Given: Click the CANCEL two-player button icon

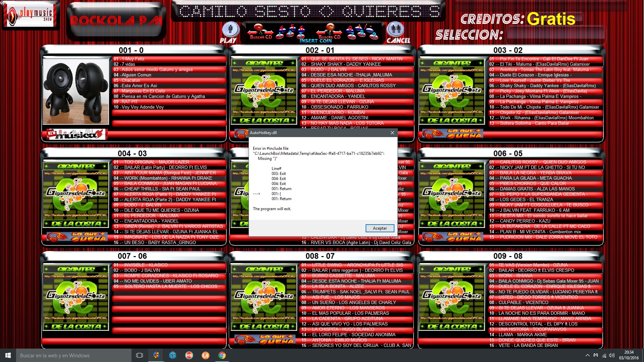Looking at the screenshot, I should pos(395,29).
